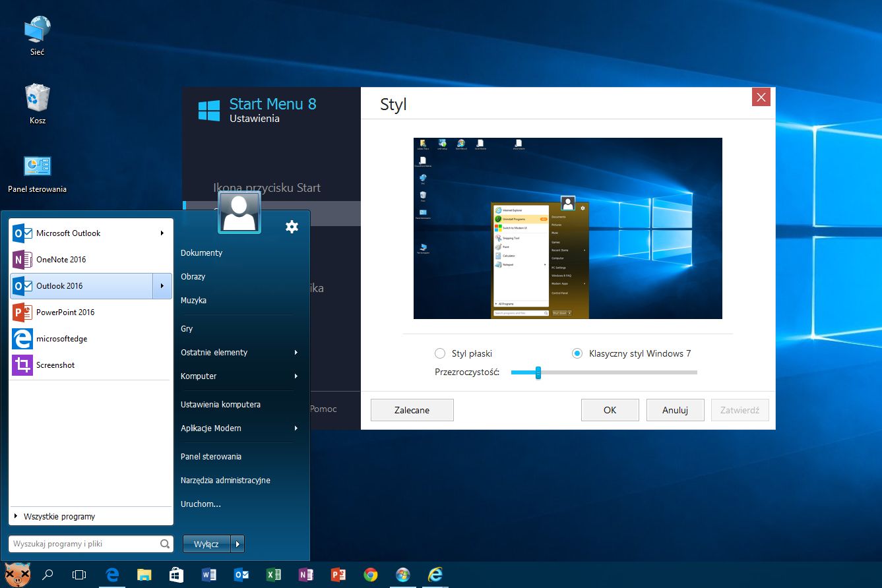Click search magnifier in start menu search box
This screenshot has height=588, width=882.
pyautogui.click(x=165, y=544)
